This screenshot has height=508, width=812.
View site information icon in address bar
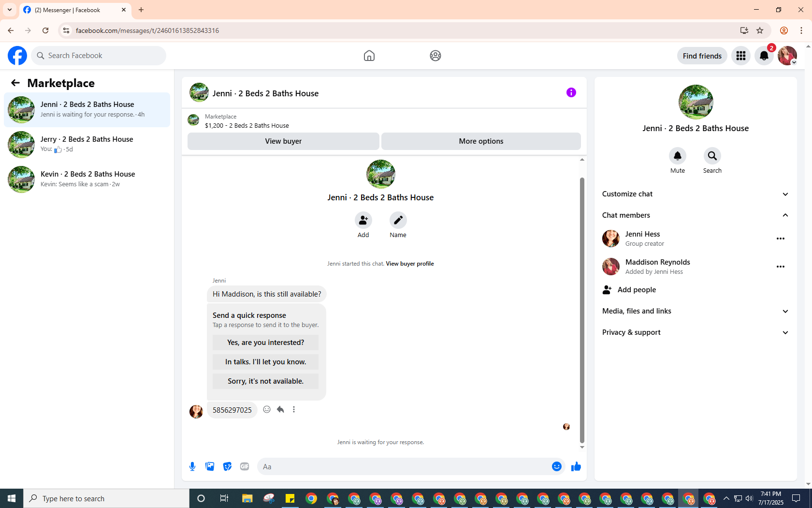[x=66, y=30]
